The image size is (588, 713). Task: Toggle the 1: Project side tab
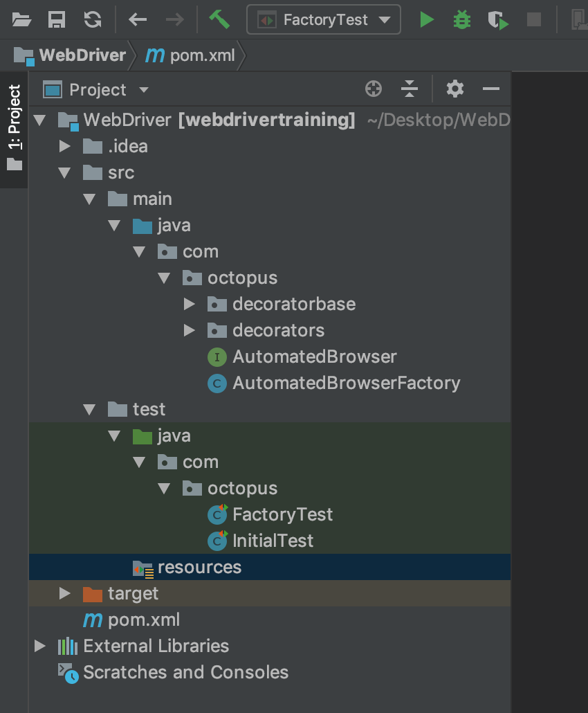(14, 128)
